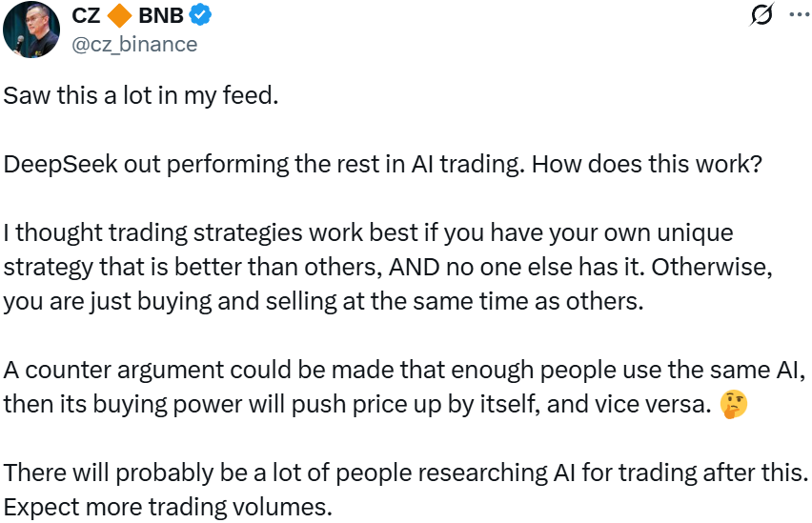Click the orange diamond icon beside CZ
Screen dimensions: 812x523
coord(119,15)
